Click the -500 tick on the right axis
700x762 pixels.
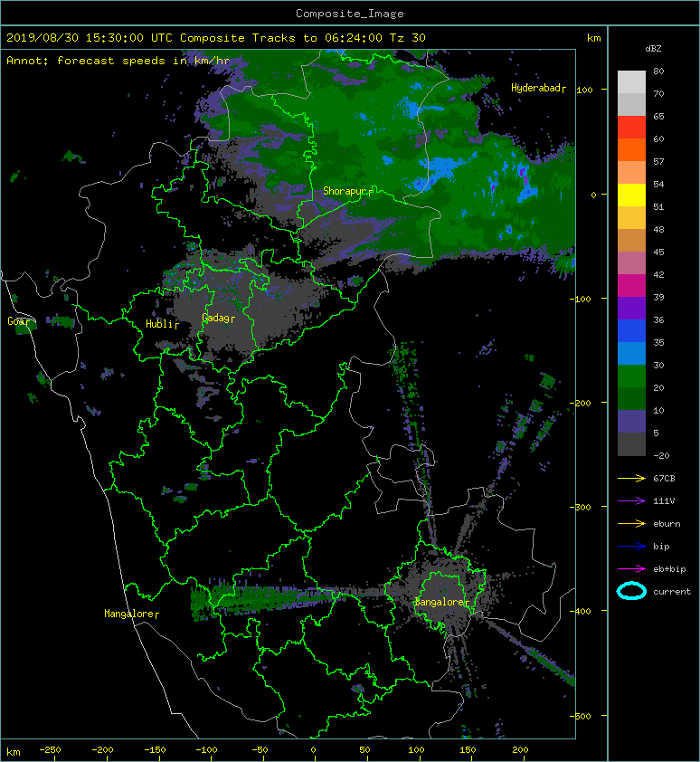click(x=582, y=716)
